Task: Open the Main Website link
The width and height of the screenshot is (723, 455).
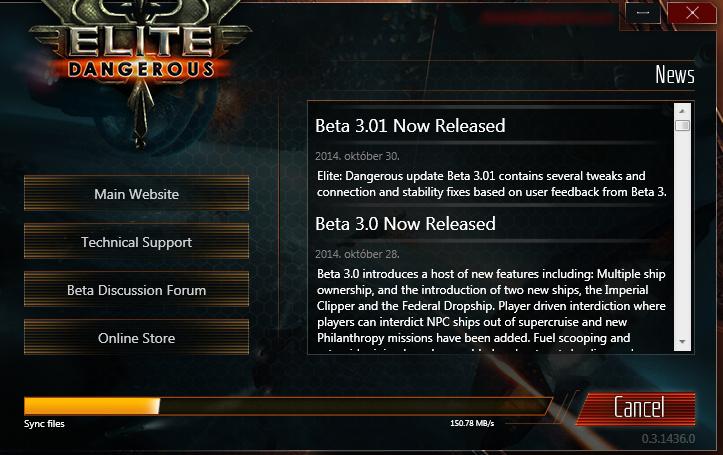Action: pos(136,194)
